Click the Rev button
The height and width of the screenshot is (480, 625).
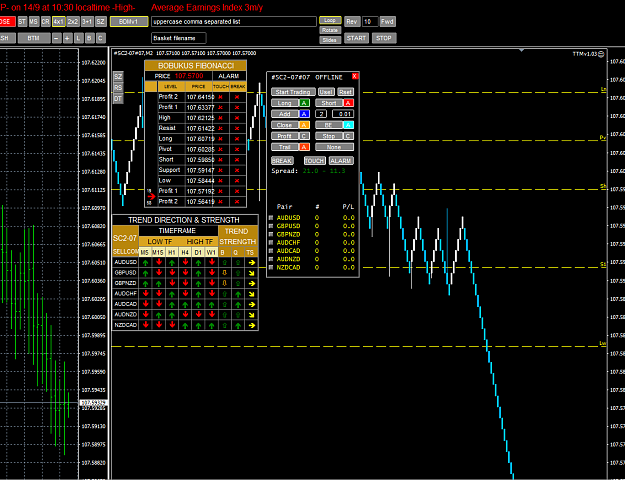[352, 22]
